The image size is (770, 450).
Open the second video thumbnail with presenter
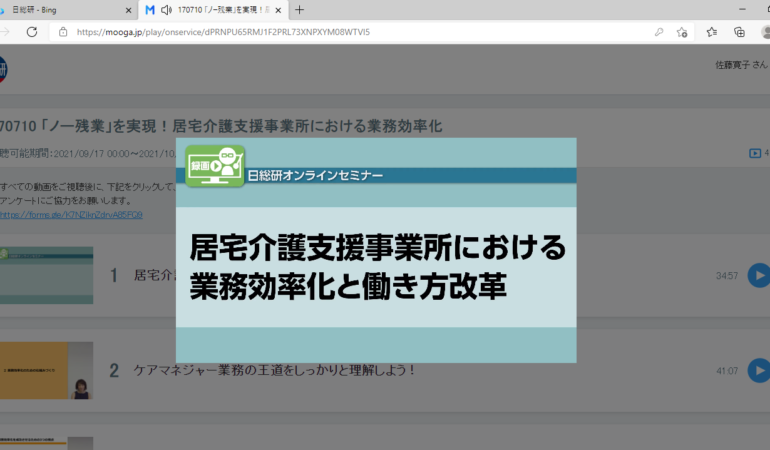[x=46, y=370]
